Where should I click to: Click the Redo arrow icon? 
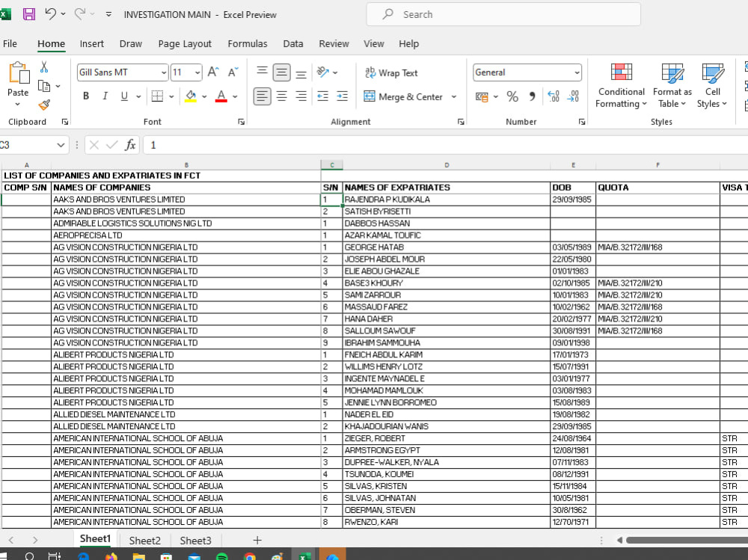[x=80, y=14]
